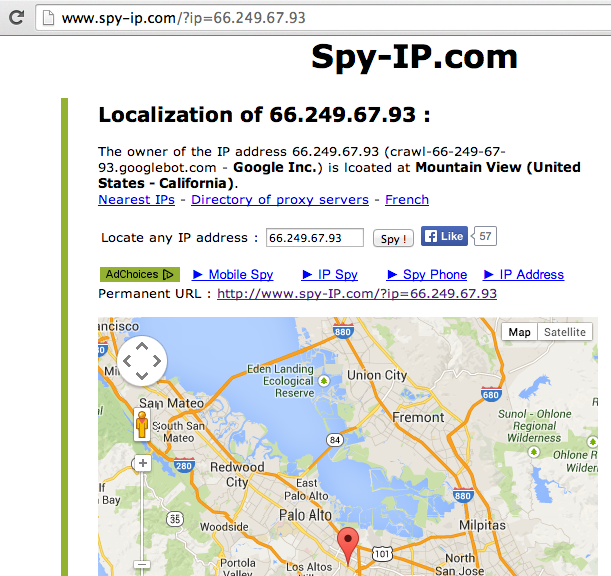
Task: Pan the map left with the arrow
Action: (x=127, y=361)
